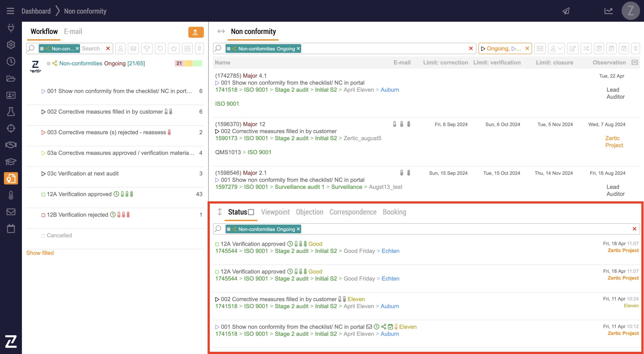Viewport: 644px width, 354px height.
Task: Select 12A Verification approved workflow step
Action: pyautogui.click(x=79, y=194)
